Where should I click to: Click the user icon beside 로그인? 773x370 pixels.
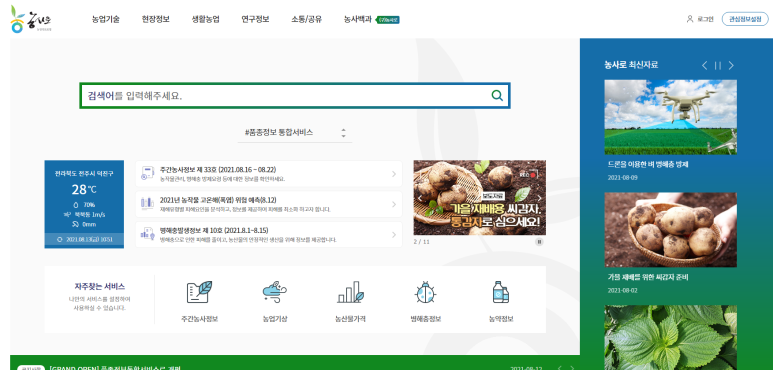pos(690,19)
